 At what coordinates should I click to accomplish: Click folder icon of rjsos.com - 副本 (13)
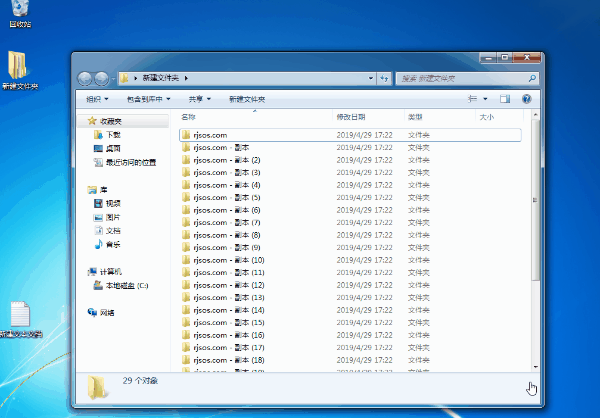click(x=186, y=297)
